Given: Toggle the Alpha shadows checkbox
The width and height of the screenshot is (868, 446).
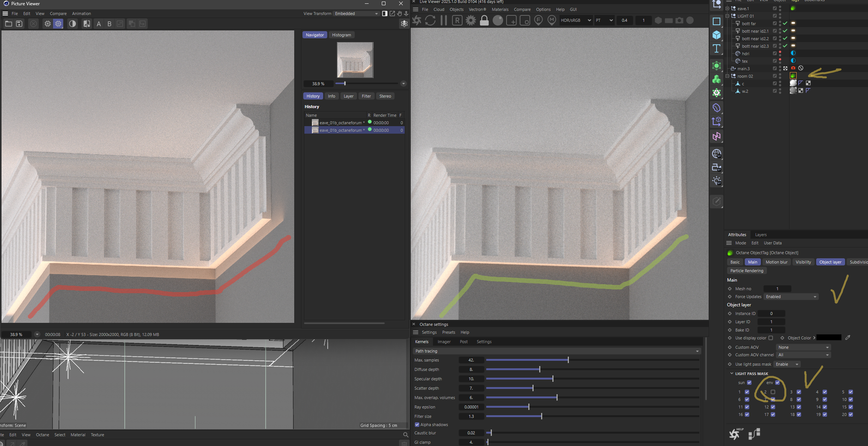Looking at the screenshot, I should click(x=417, y=425).
